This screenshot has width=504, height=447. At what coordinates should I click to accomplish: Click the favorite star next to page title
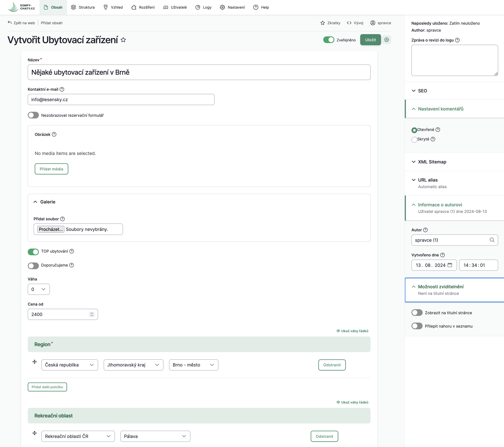coord(123,40)
